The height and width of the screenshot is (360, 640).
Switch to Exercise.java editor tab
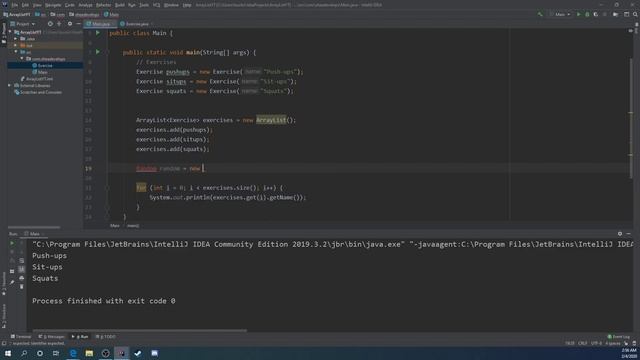coord(136,24)
